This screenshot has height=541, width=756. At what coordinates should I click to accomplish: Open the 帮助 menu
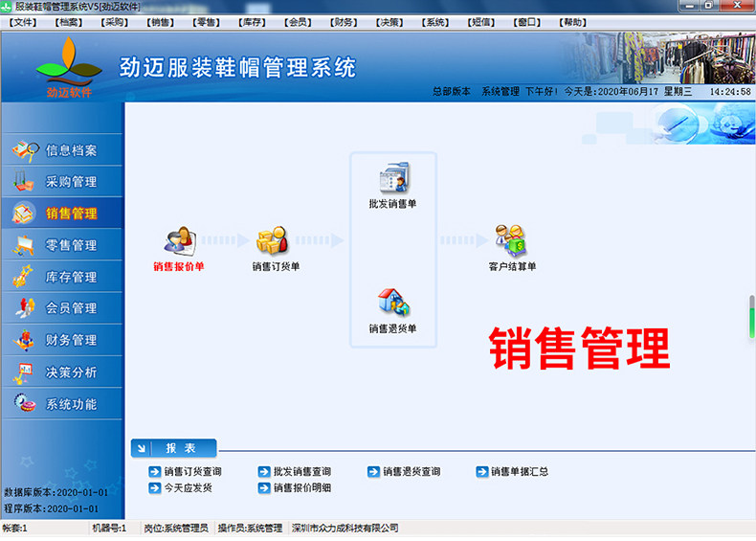(x=572, y=22)
